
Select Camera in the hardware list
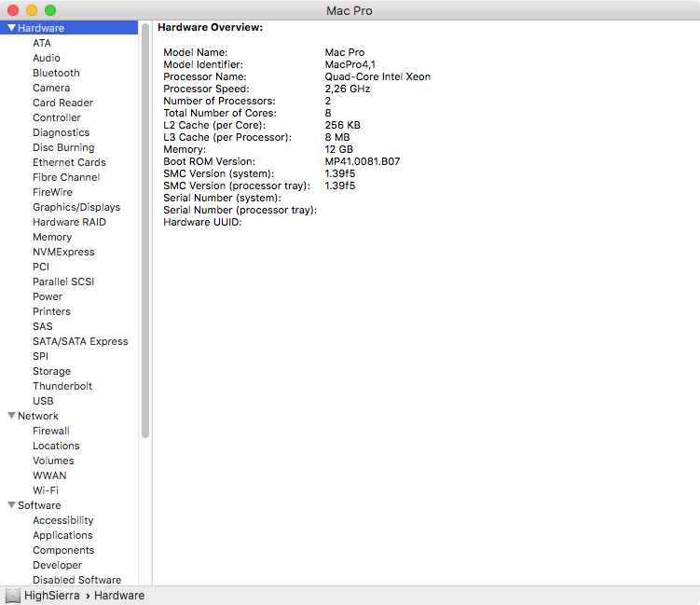click(51, 88)
